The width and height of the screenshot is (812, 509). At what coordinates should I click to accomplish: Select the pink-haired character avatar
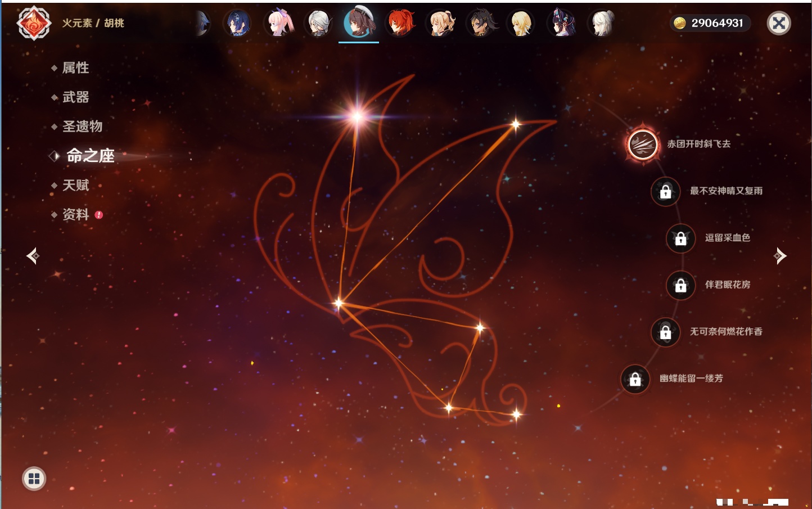[x=279, y=23]
